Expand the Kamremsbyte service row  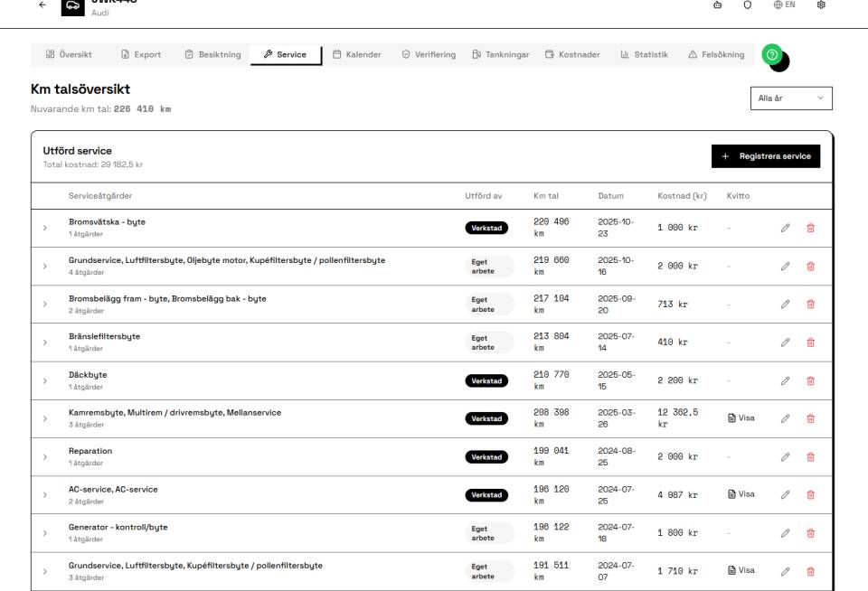pos(45,418)
